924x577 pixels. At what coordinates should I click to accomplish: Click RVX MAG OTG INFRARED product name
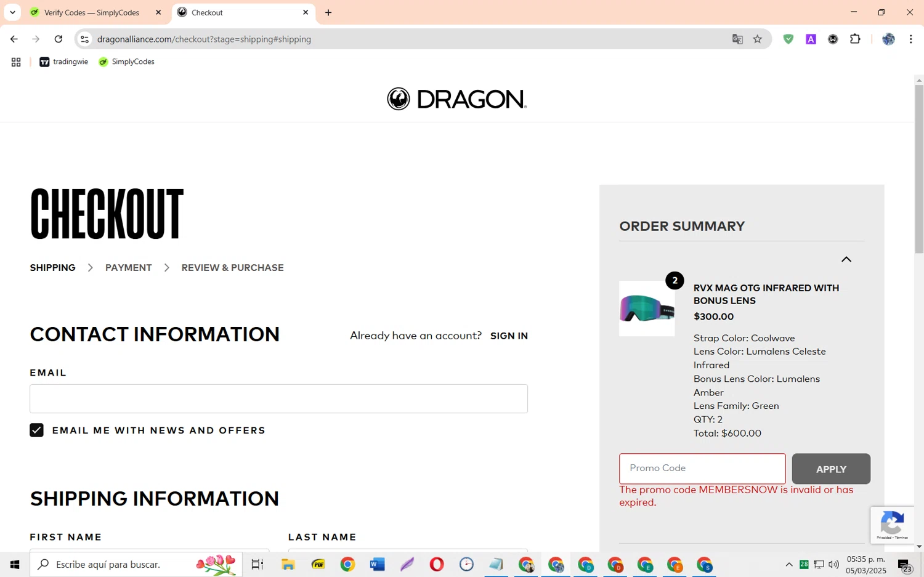tap(766, 294)
